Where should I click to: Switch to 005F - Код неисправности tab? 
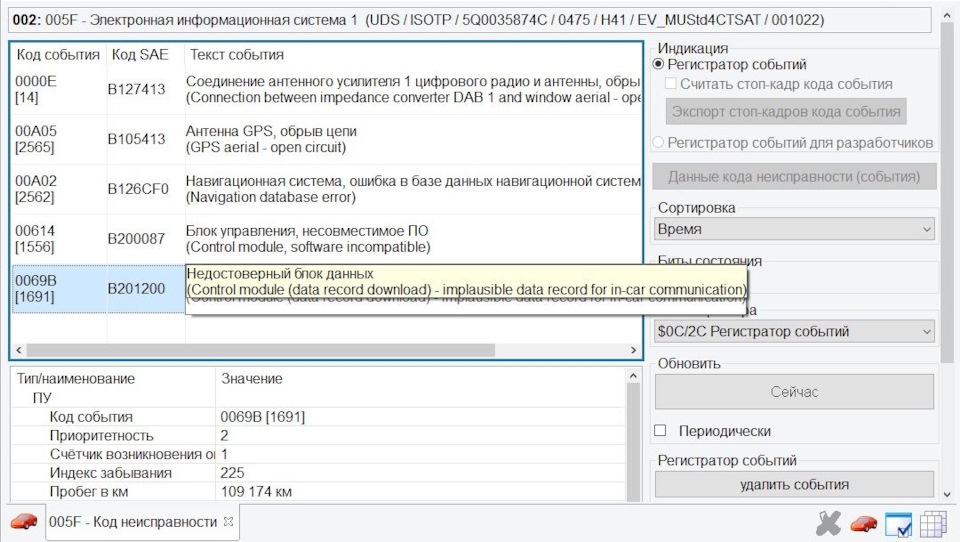tap(133, 521)
